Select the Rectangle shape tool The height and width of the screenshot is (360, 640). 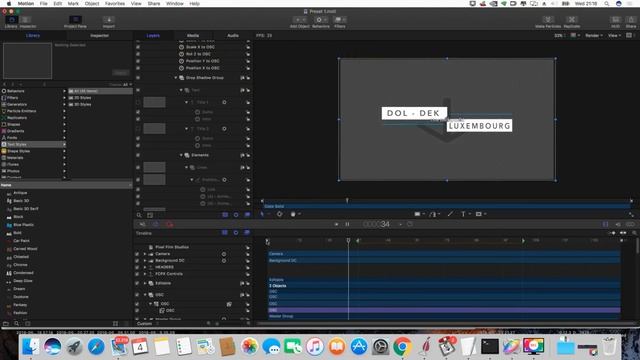(x=418, y=214)
